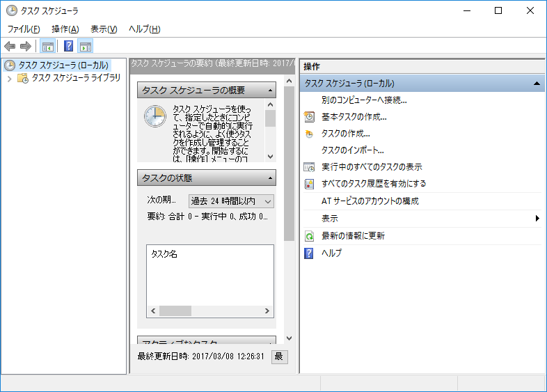This screenshot has height=392, width=547.
Task: Click the 最終更新日時: 2017/03/08 12:26:31 text
Action: point(200,356)
